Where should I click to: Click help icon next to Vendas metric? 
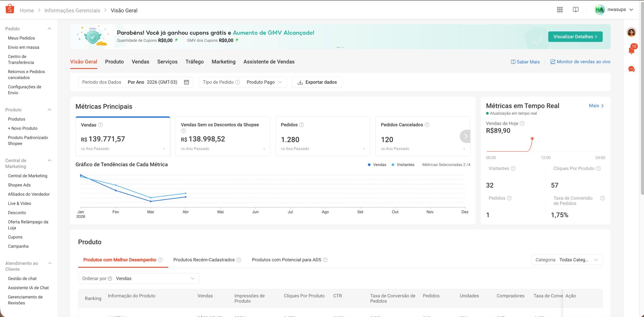coord(100,125)
